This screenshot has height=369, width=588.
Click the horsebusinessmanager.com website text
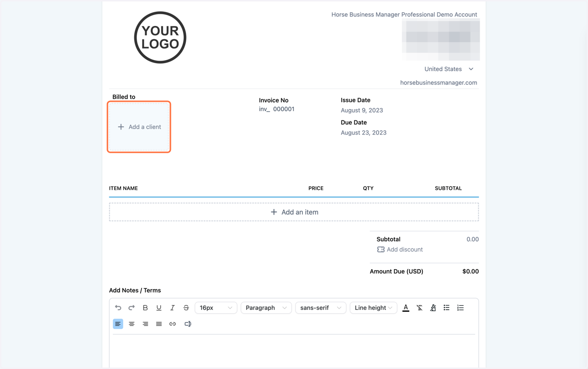coord(439,83)
